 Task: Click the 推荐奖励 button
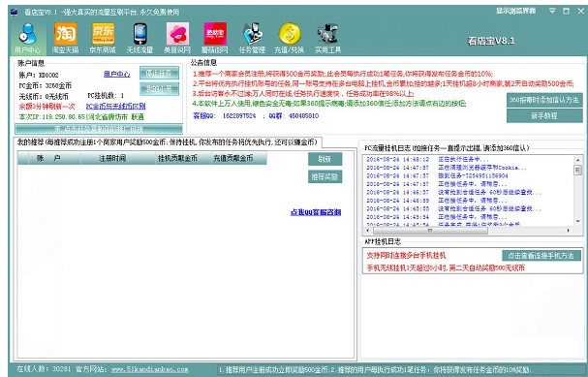click(325, 176)
